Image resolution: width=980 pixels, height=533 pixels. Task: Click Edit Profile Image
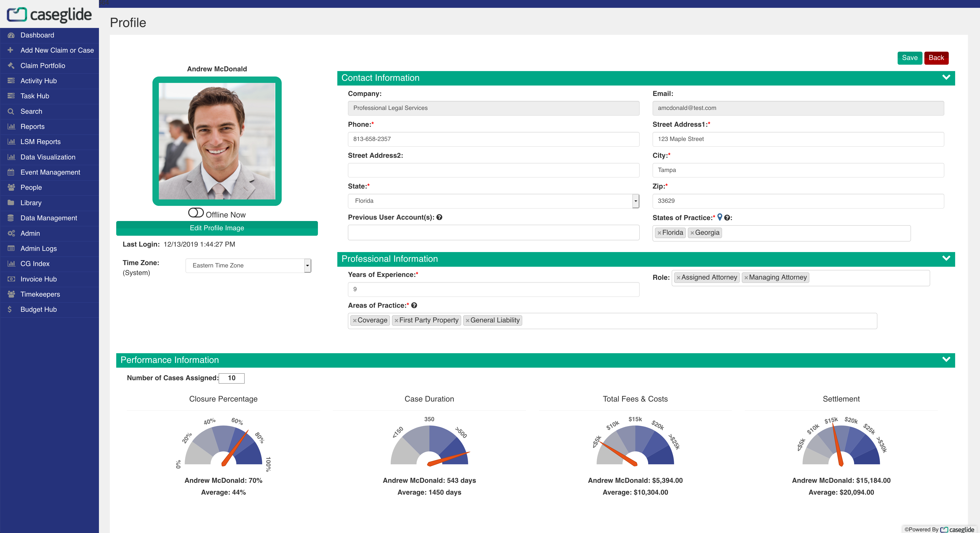[x=216, y=228]
